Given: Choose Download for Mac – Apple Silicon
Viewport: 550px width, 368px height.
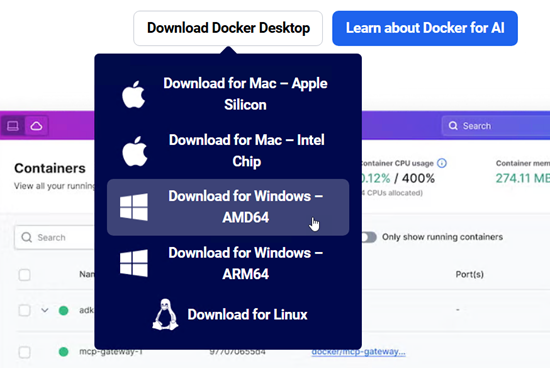Looking at the screenshot, I should coord(228,94).
